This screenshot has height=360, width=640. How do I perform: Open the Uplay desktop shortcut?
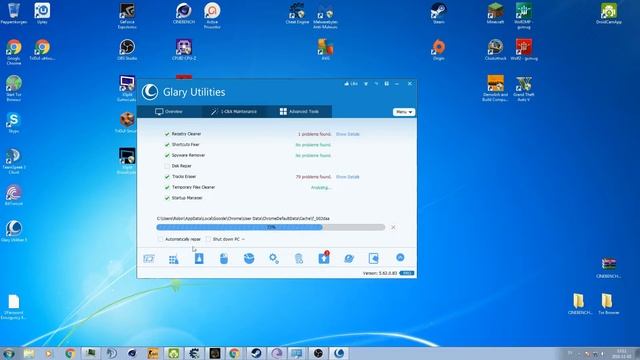click(42, 13)
